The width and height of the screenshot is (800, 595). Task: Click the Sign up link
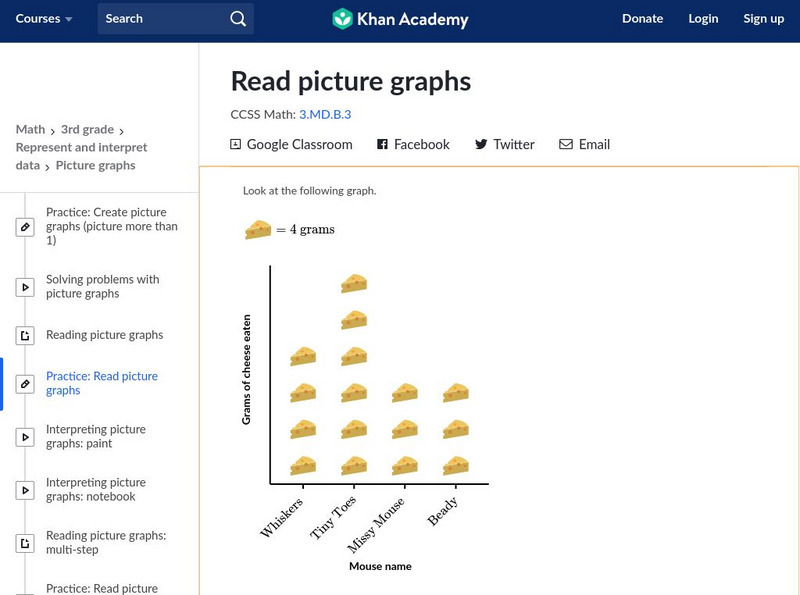point(763,19)
